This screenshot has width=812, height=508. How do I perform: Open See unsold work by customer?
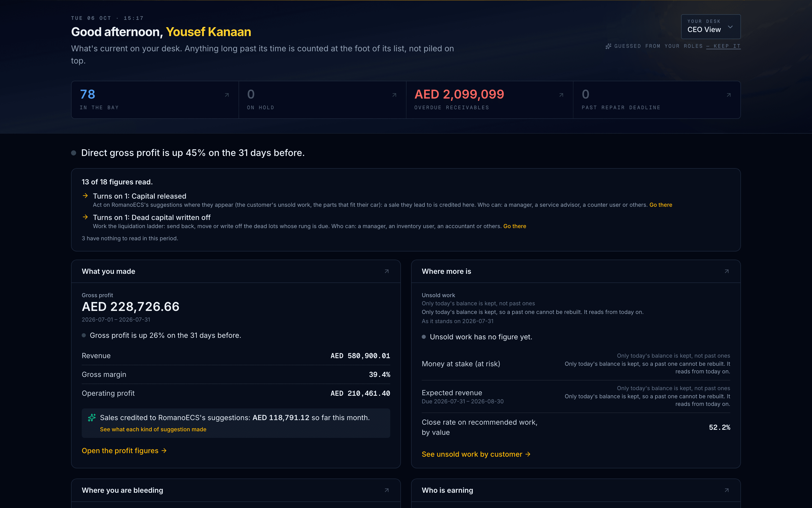pyautogui.click(x=476, y=454)
